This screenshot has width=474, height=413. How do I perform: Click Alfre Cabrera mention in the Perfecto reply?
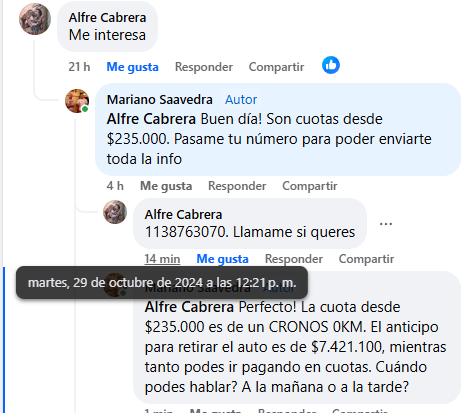(x=189, y=307)
